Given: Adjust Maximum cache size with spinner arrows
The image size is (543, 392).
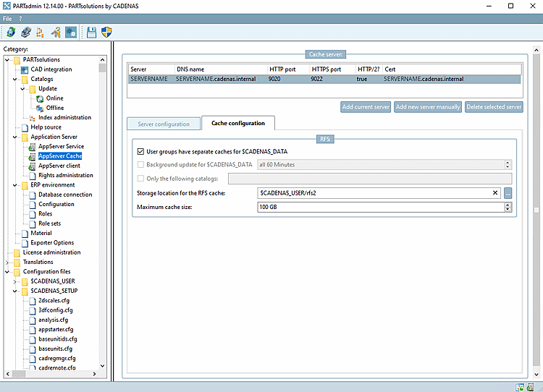Looking at the screenshot, I should [x=508, y=207].
